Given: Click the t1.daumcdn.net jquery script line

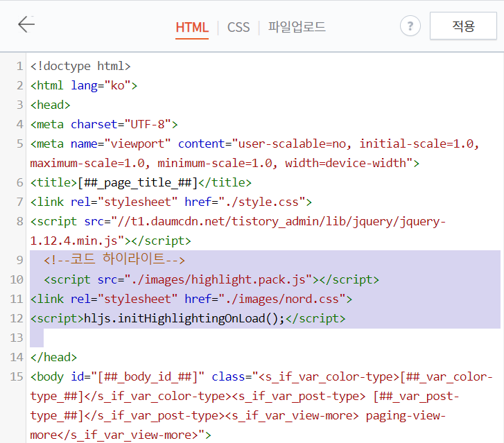Looking at the screenshot, I should 238,222.
